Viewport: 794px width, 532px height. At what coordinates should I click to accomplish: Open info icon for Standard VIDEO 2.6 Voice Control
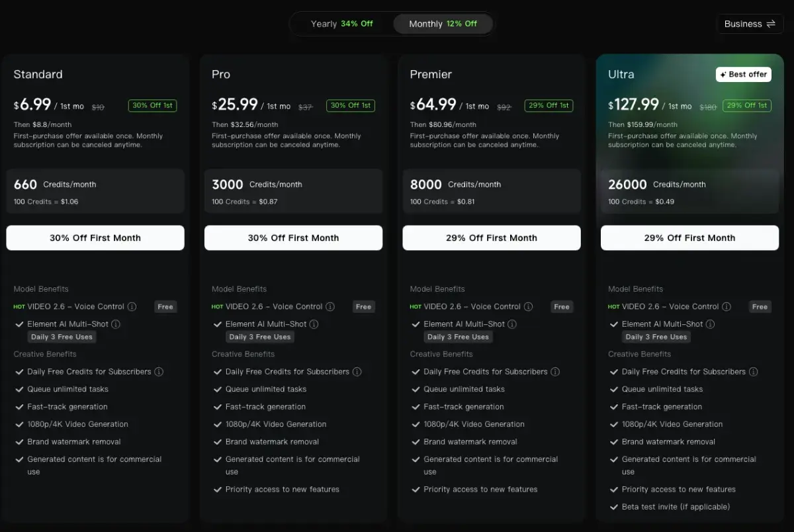click(x=132, y=307)
